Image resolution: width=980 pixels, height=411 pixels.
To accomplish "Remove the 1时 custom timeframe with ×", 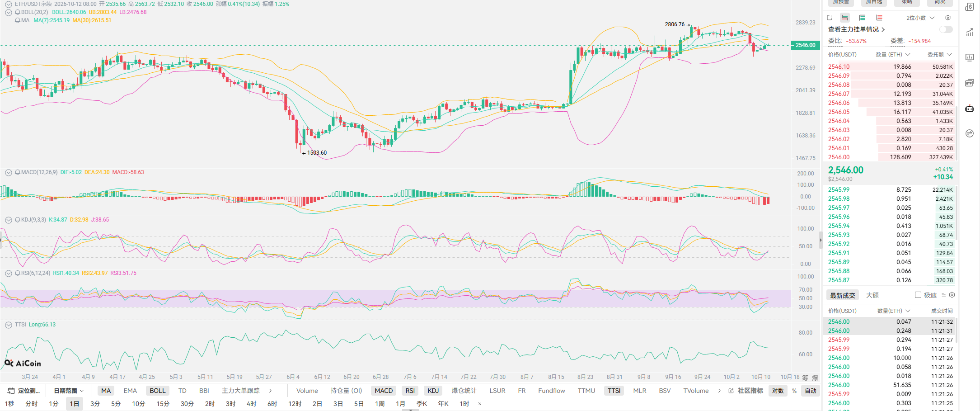I will [480, 404].
